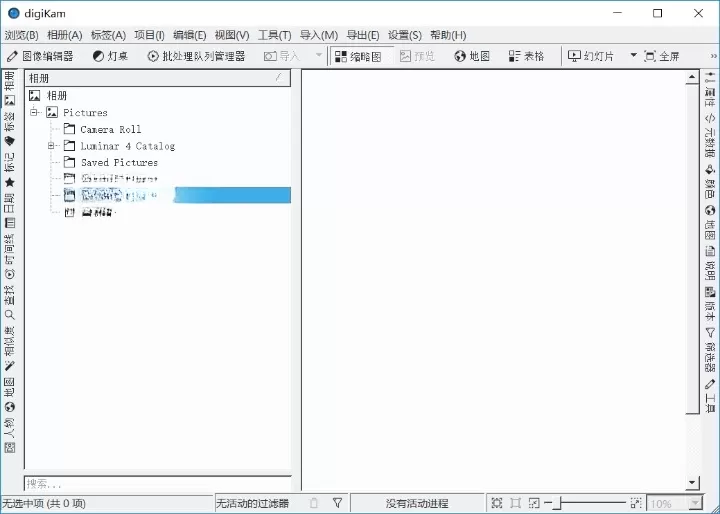This screenshot has width=720, height=514.
Task: Launch the 批处理队列管理器 batch queue manager
Action: coord(196,56)
